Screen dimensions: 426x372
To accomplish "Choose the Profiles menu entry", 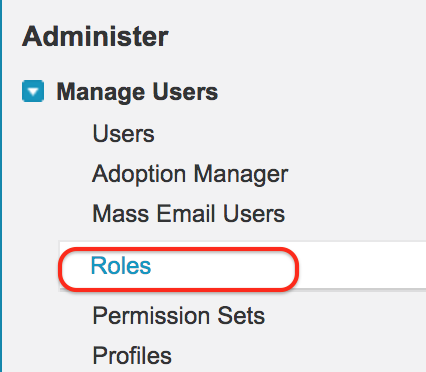I will tap(132, 355).
